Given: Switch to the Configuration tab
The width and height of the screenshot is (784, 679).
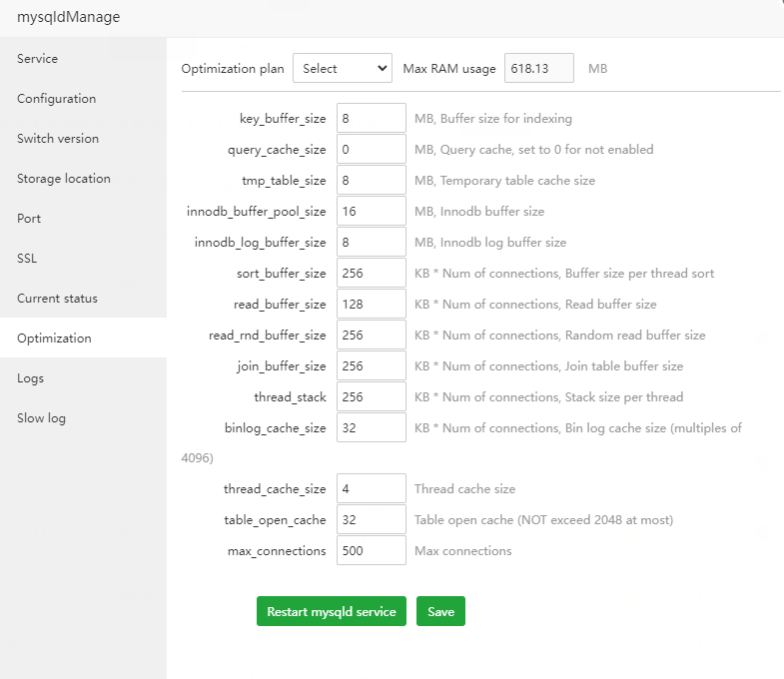Looking at the screenshot, I should [x=57, y=99].
